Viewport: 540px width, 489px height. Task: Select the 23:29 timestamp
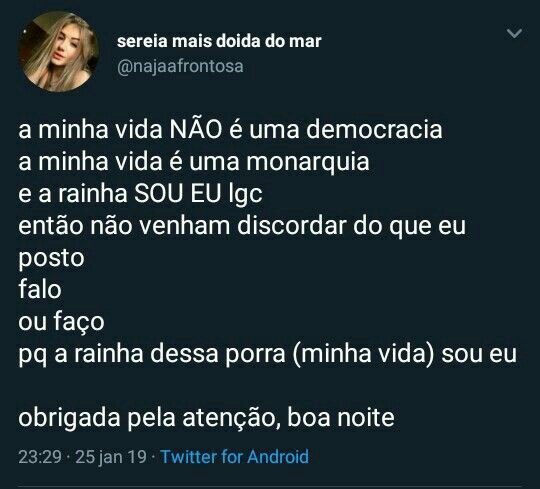coord(40,457)
